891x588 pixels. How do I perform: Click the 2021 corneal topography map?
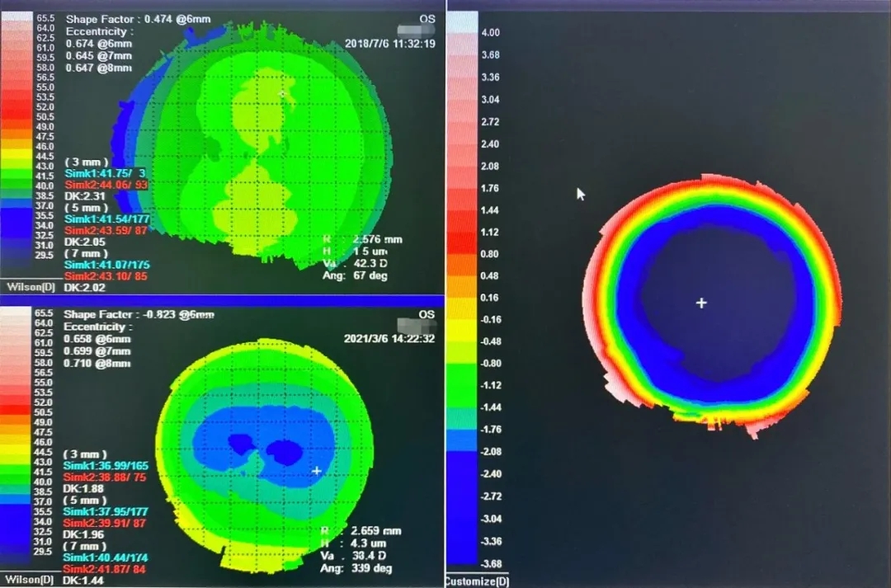click(265, 456)
